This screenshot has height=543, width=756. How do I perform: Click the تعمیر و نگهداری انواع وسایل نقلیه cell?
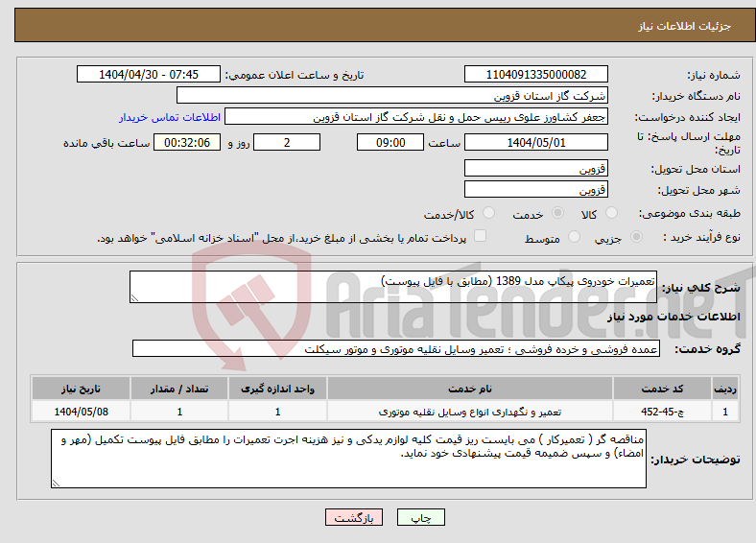point(469,412)
